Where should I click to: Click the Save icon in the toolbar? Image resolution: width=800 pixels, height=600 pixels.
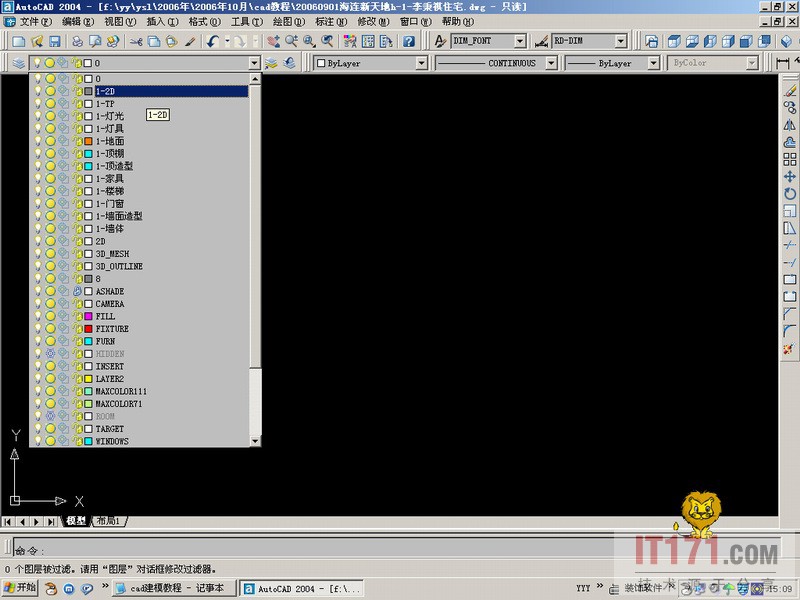pyautogui.click(x=54, y=41)
